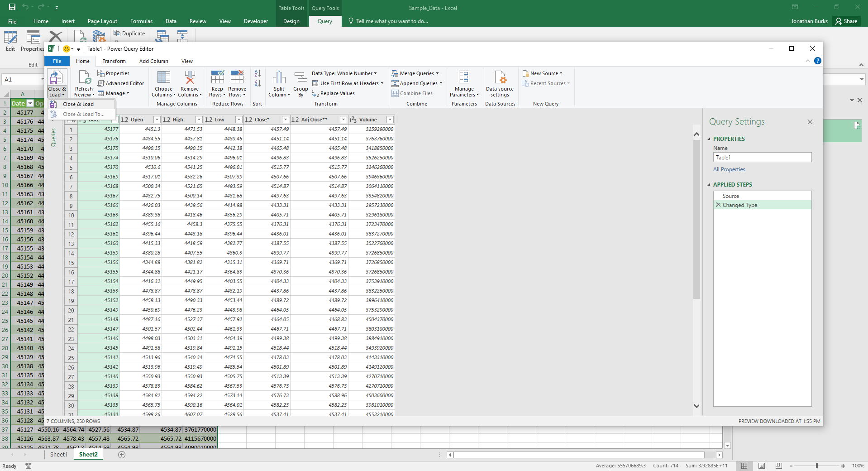Open the Advanced Editor
This screenshot has width=868, height=471.
pos(121,83)
